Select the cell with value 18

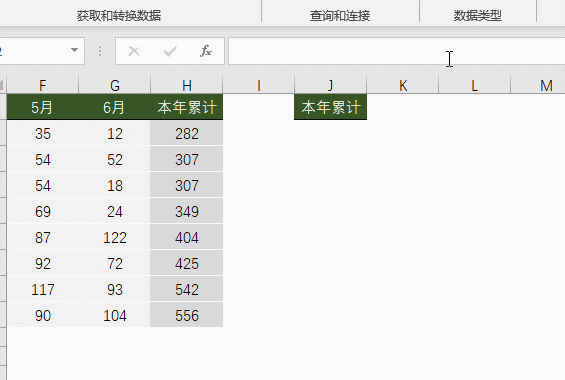coord(115,185)
